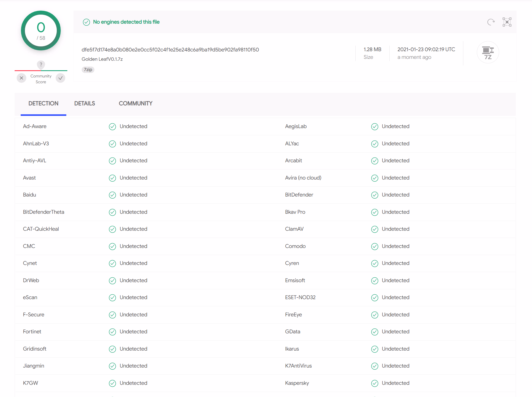This screenshot has height=397, width=532.
Task: Click the BitDefender undetected check icon
Action: [375, 195]
